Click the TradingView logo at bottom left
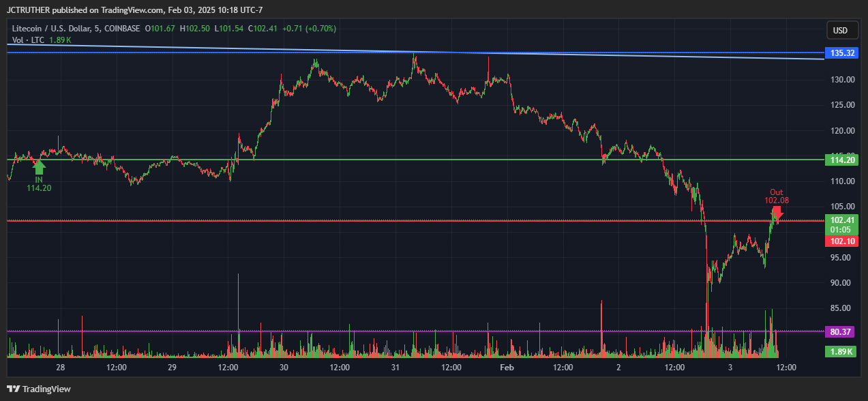 pyautogui.click(x=39, y=389)
